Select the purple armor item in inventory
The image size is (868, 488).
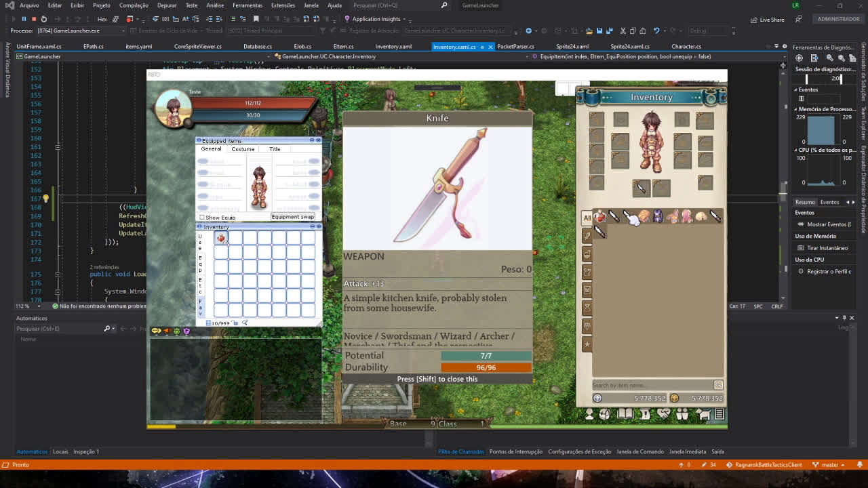click(657, 217)
